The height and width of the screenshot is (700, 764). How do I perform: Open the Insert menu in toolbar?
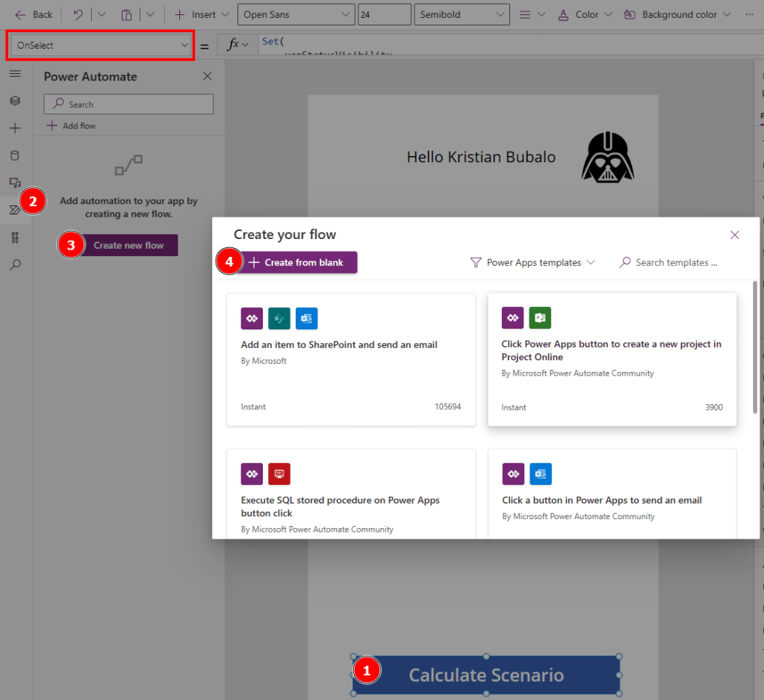tap(196, 14)
